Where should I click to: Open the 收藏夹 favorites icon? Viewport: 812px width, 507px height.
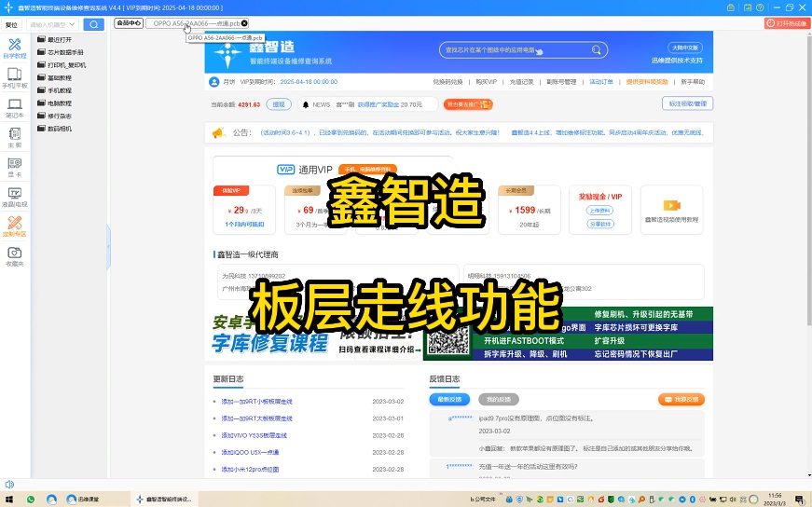(x=14, y=255)
